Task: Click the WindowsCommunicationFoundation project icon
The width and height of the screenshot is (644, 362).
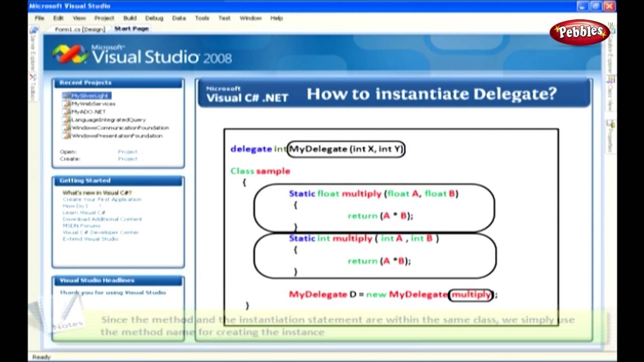Action: pyautogui.click(x=66, y=128)
